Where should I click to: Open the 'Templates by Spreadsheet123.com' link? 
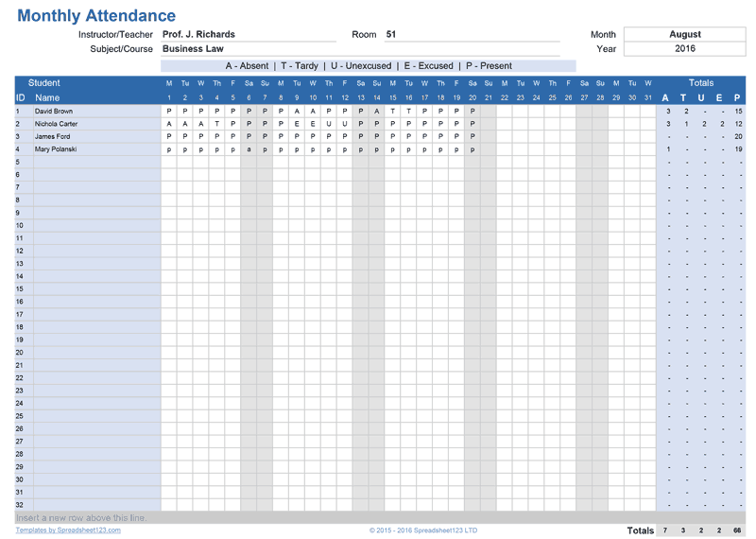point(68,530)
